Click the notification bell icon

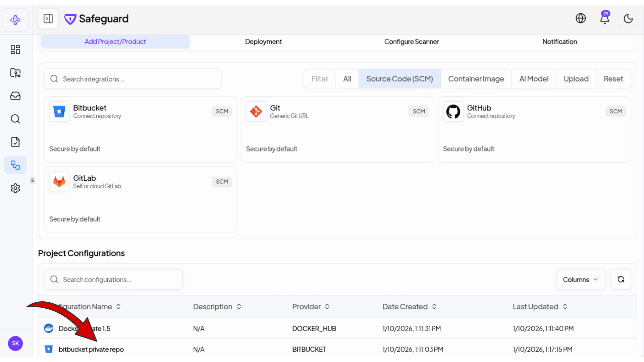pyautogui.click(x=604, y=18)
